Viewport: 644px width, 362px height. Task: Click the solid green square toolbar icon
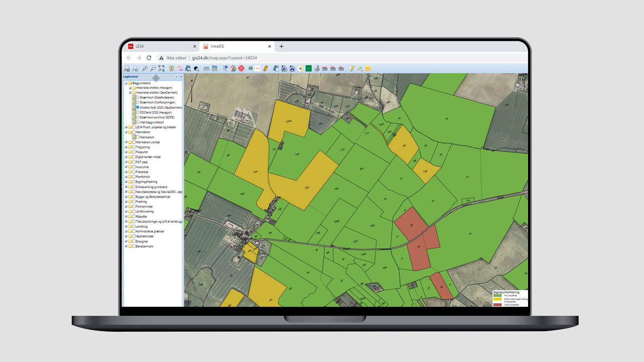[x=309, y=68]
